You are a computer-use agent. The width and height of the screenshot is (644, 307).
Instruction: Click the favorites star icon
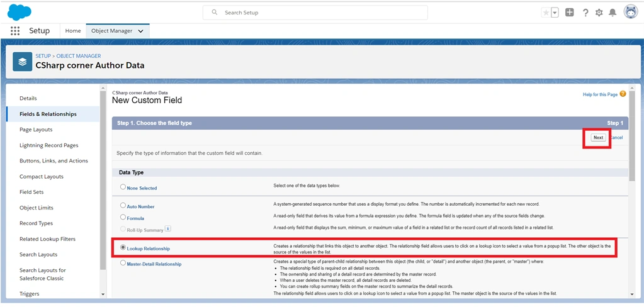tap(546, 13)
